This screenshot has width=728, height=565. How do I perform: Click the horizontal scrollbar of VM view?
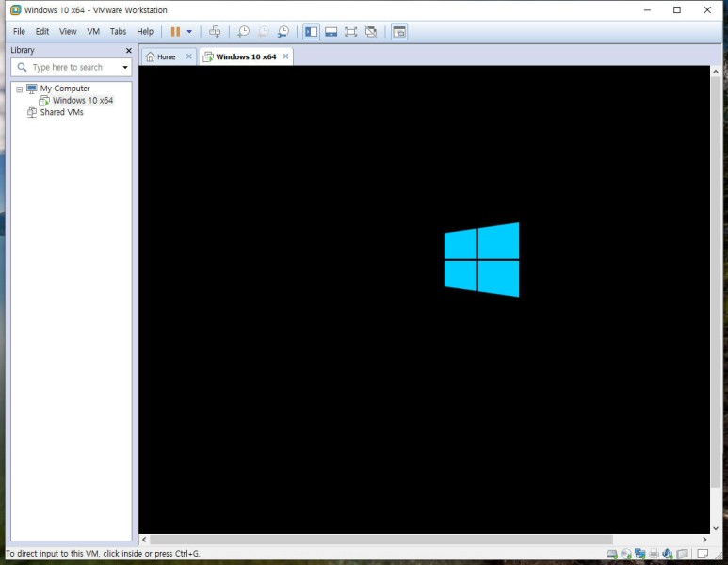[x=381, y=540]
